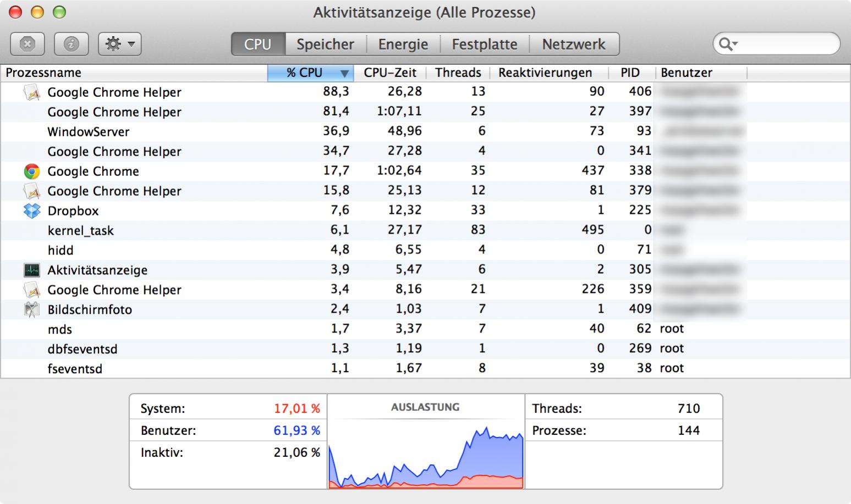This screenshot has height=504, width=851.
Task: Click the Google Chrome app icon
Action: (x=32, y=171)
